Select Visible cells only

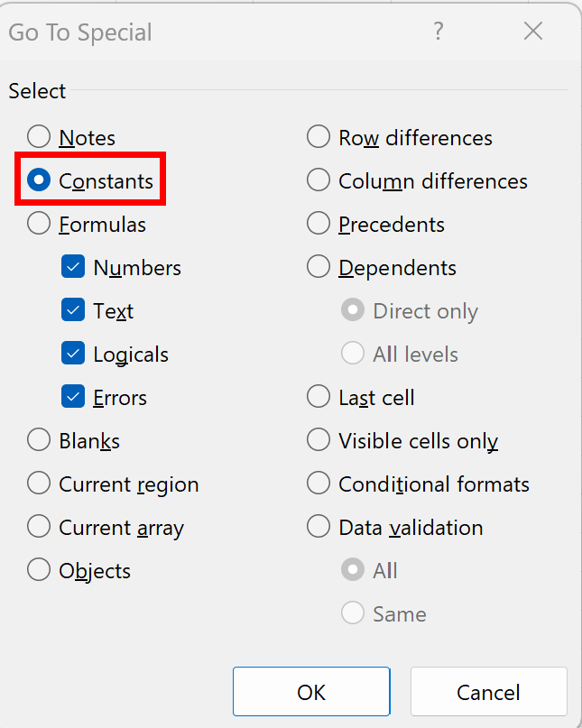(319, 440)
